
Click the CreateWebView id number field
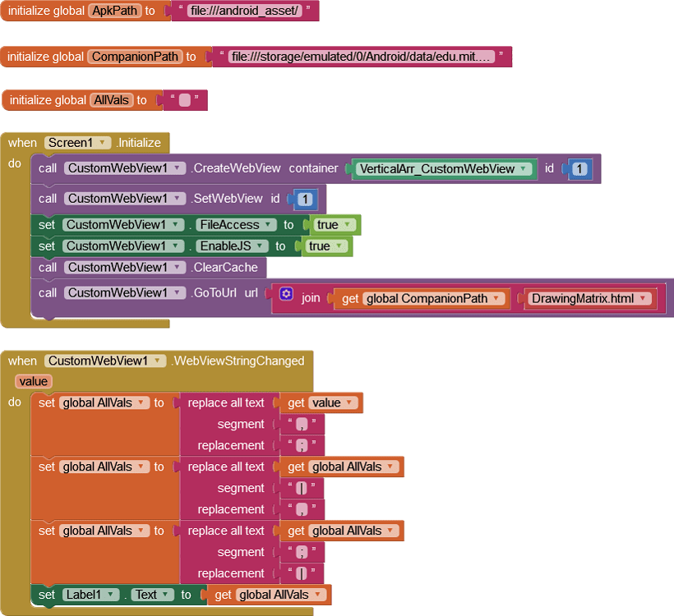(579, 169)
